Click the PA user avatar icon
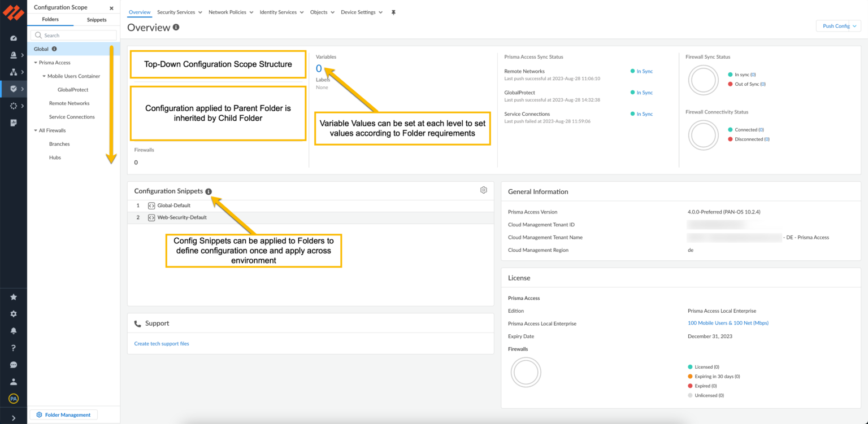Screen dimensions: 868x424 14,398
